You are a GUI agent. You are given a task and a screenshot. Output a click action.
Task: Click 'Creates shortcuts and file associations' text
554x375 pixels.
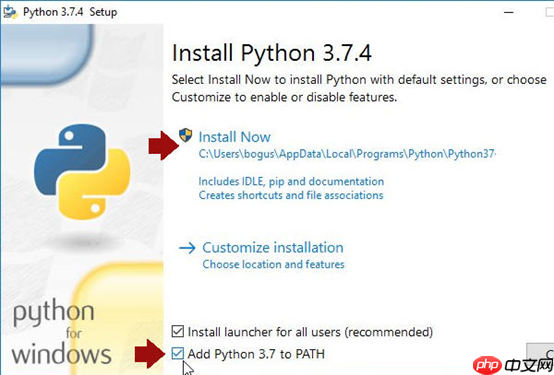click(291, 195)
